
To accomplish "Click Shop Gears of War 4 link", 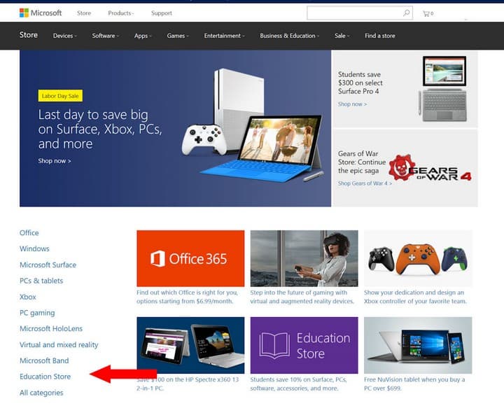I will point(365,183).
